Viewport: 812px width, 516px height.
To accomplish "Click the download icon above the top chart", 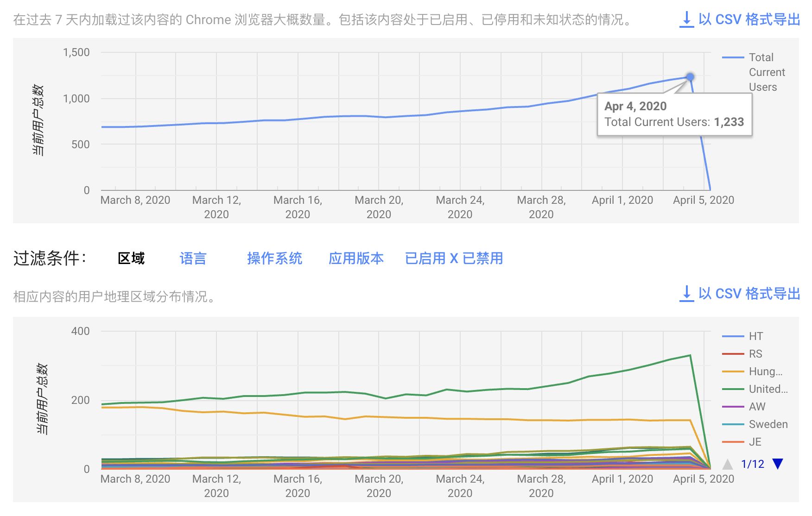I will [686, 19].
